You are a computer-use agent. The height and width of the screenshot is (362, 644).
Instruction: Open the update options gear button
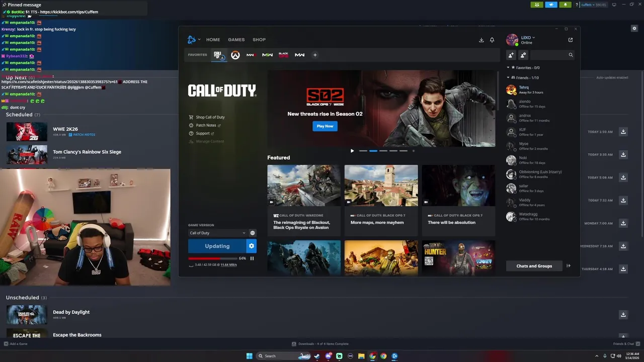[x=252, y=246]
